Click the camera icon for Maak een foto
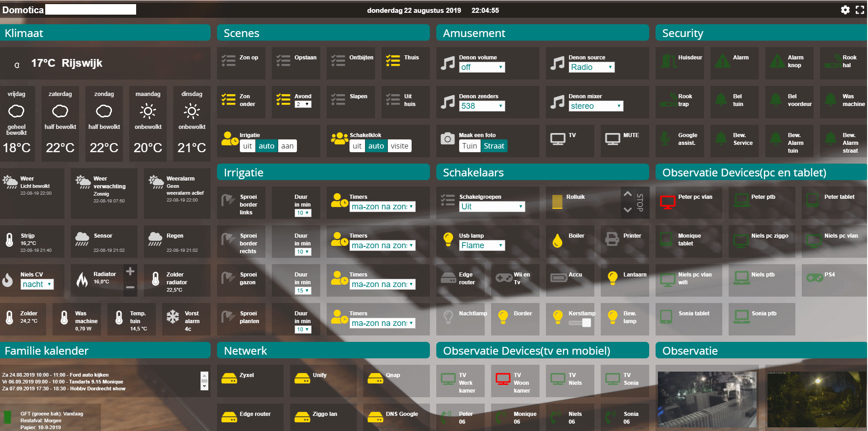 pos(447,139)
